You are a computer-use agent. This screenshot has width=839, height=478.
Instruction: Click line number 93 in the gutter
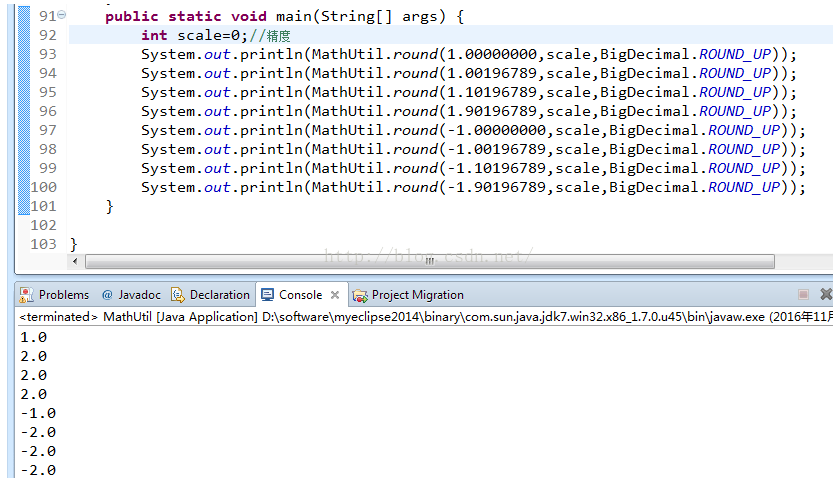pos(48,54)
